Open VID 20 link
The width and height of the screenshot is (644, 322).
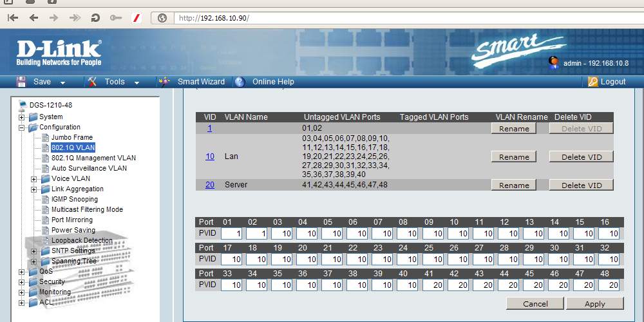click(x=210, y=185)
